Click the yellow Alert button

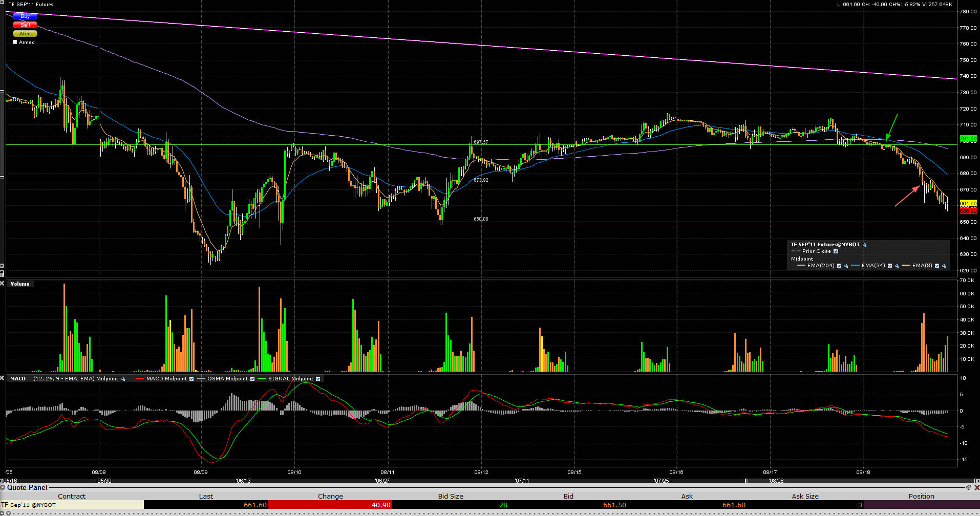tap(25, 33)
